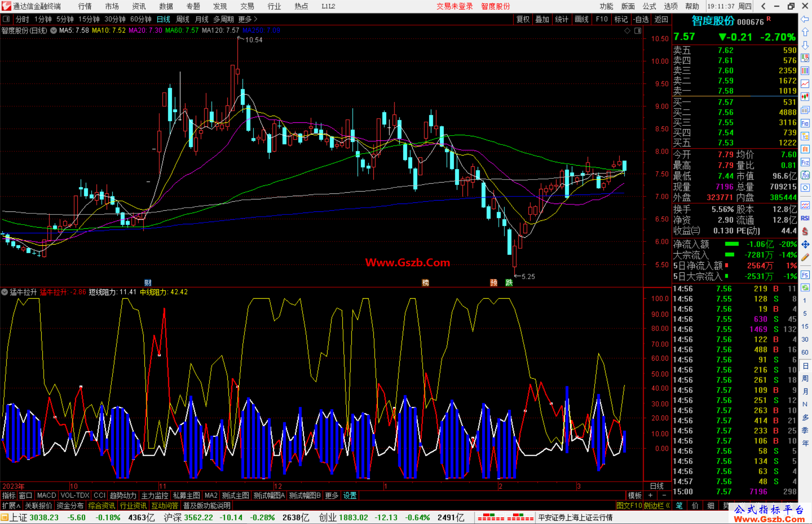This screenshot has width=812, height=524.
Task: Open the 复权 adjustment dropdown
Action: click(x=523, y=19)
